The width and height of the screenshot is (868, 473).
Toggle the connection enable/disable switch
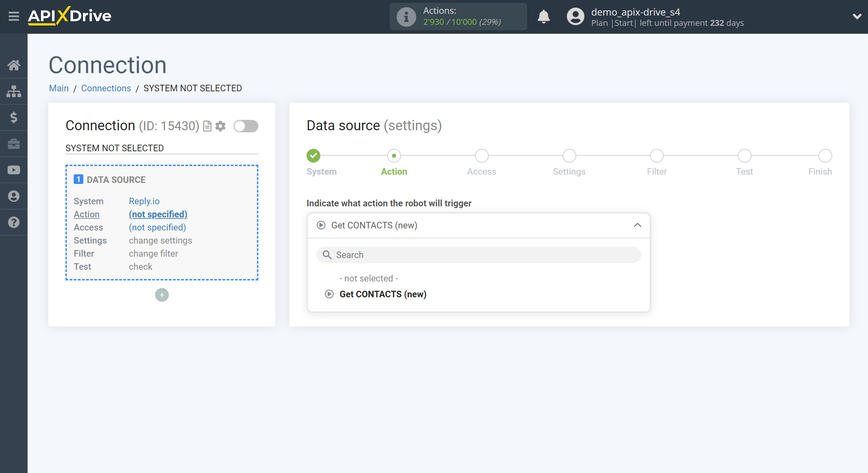click(x=245, y=126)
